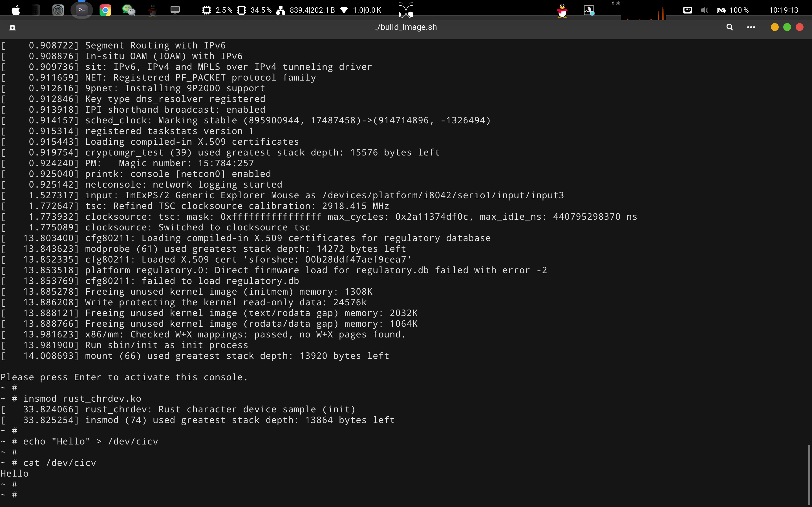Click the Apple logo launcher
Screen dimensions: 812x507
pyautogui.click(x=16, y=10)
